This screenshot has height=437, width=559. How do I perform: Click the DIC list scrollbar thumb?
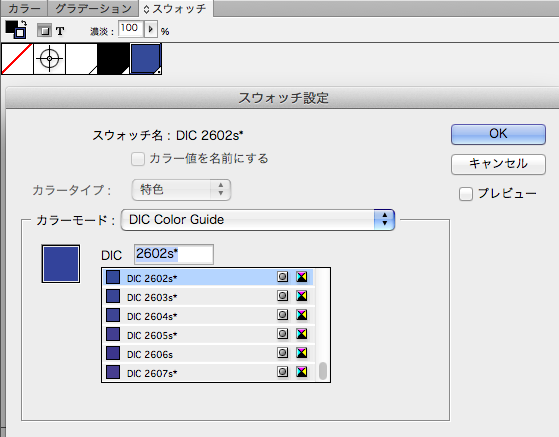point(323,371)
